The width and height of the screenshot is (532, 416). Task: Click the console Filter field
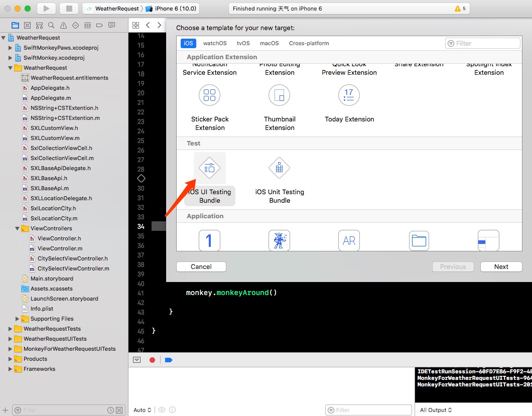pyautogui.click(x=368, y=410)
